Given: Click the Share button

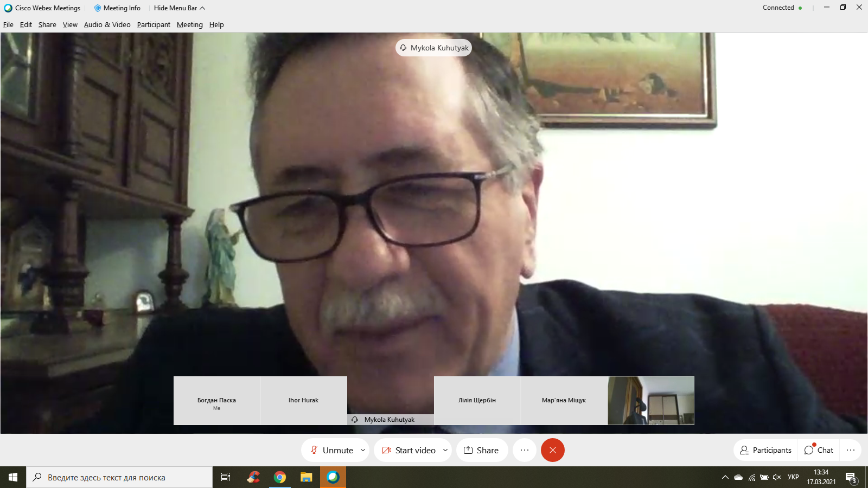Looking at the screenshot, I should pyautogui.click(x=481, y=450).
